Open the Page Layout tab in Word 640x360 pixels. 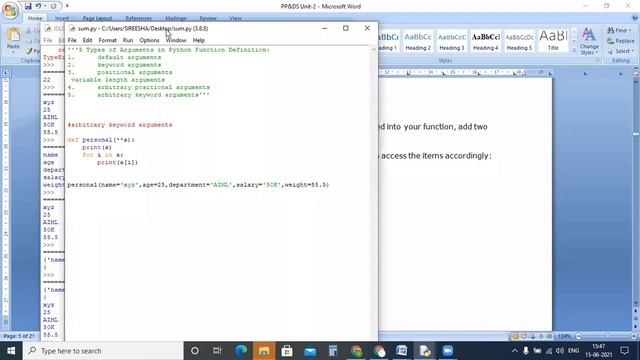[97, 18]
